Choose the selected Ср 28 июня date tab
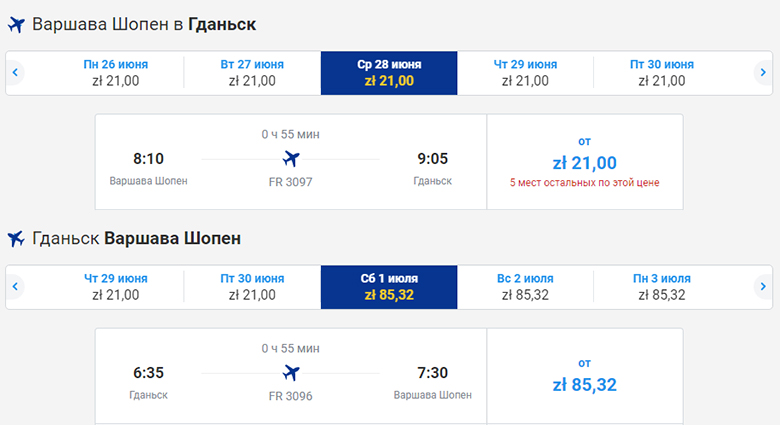Screen dimensions: 780x425 click(389, 73)
